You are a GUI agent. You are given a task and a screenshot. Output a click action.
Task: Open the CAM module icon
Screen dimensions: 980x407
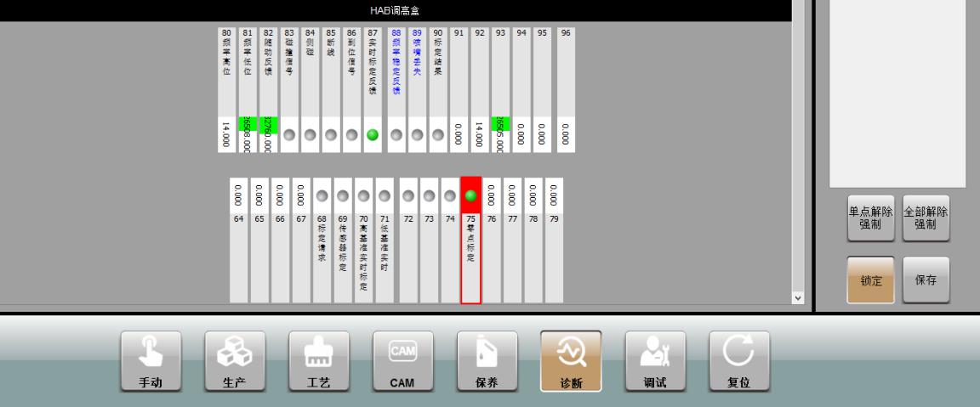pyautogui.click(x=402, y=360)
